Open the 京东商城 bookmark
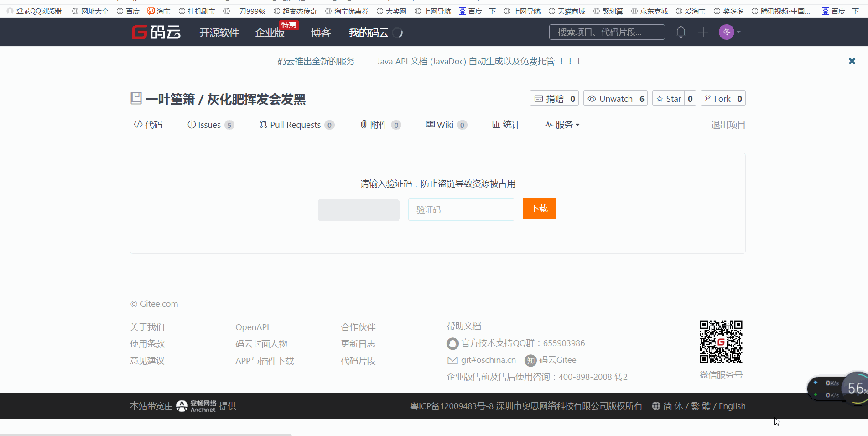This screenshot has width=868, height=436. tap(650, 11)
